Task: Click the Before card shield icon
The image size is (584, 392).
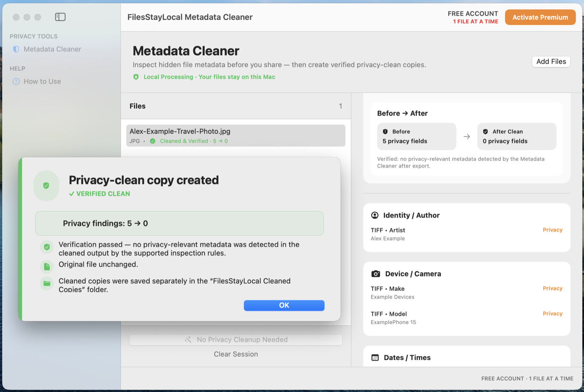Action: (x=385, y=132)
